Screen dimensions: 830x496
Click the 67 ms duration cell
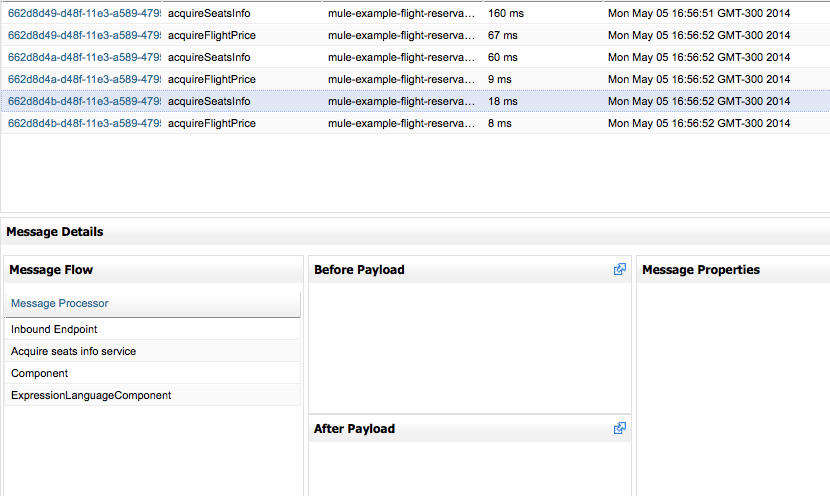coord(500,35)
